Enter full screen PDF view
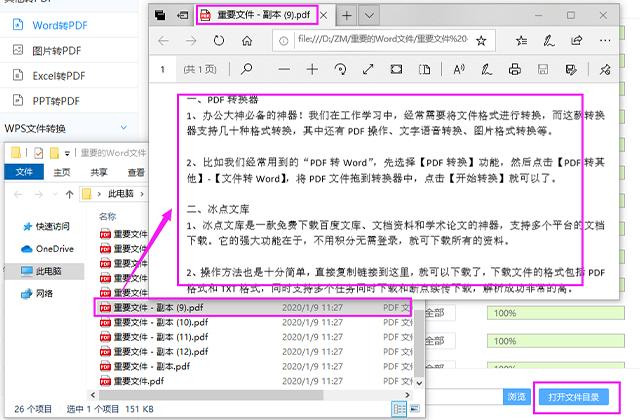640x420 pixels. [x=368, y=69]
